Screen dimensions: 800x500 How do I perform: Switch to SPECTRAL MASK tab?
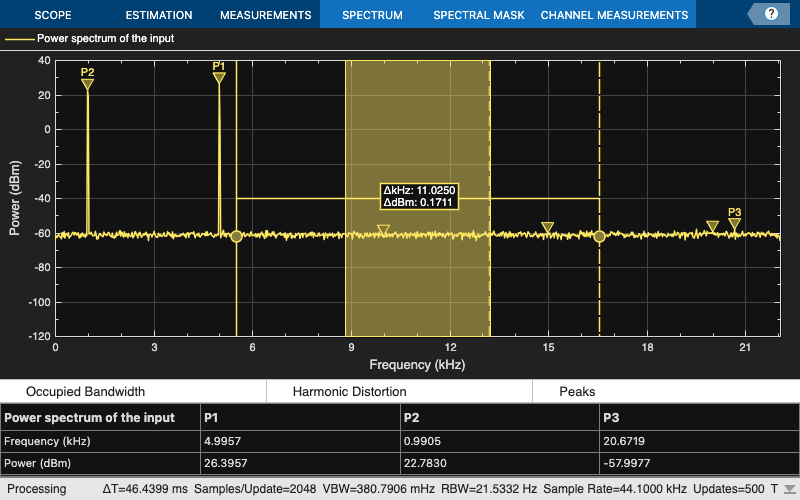479,15
